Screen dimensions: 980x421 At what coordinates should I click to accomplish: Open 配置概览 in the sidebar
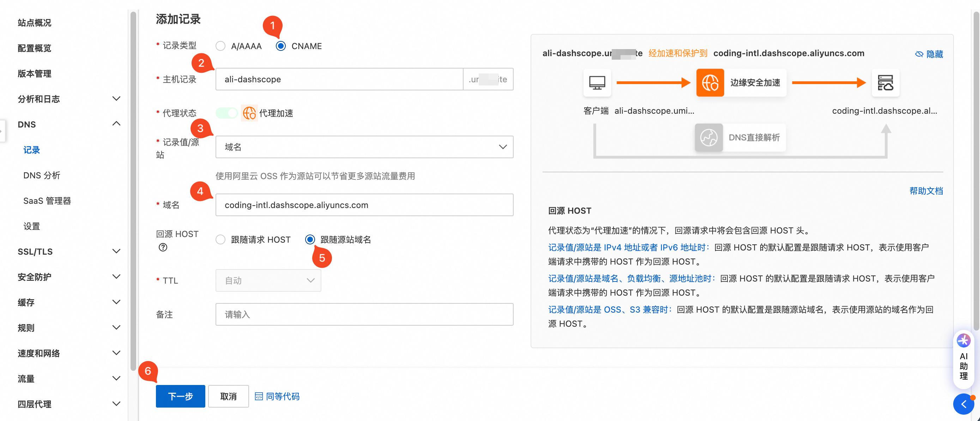pyautogui.click(x=34, y=48)
